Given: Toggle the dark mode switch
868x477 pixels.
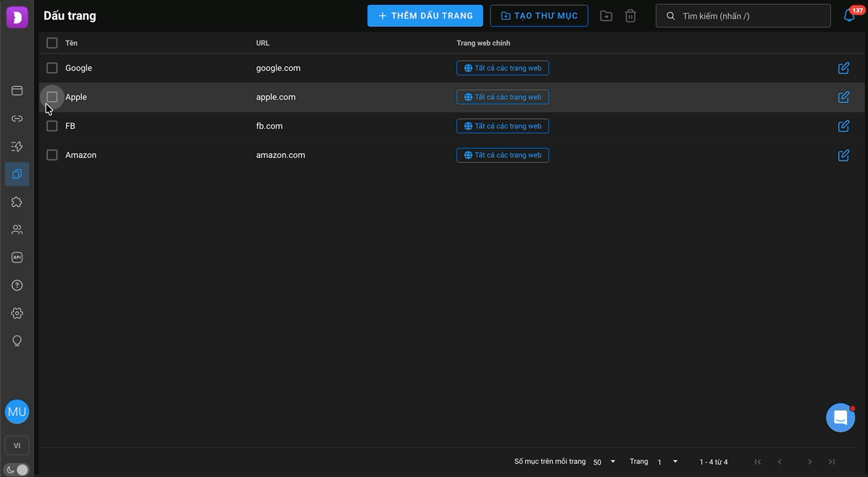Looking at the screenshot, I should click(17, 470).
